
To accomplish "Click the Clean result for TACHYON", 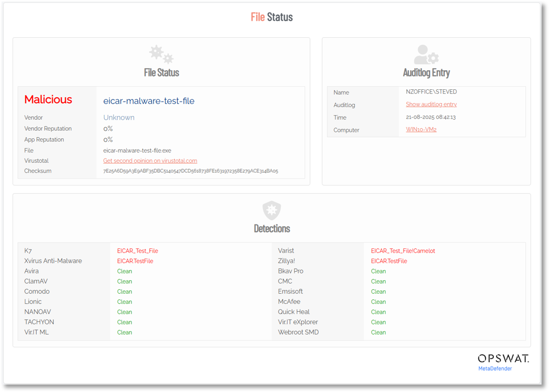I will tap(125, 322).
